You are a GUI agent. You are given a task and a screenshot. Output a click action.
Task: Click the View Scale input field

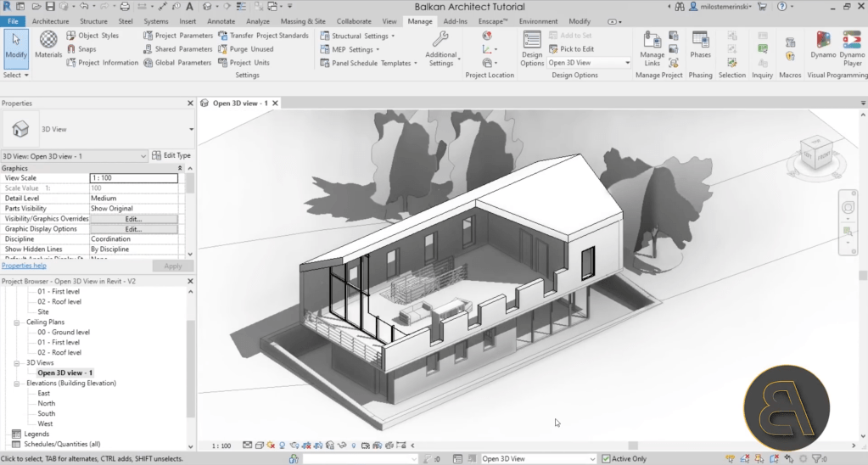coord(133,178)
